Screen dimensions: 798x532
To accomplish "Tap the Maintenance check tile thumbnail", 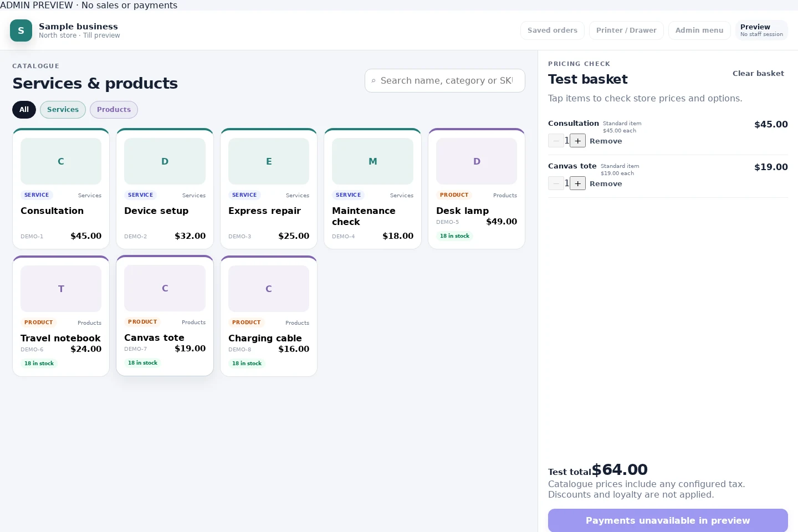I will 372,161.
